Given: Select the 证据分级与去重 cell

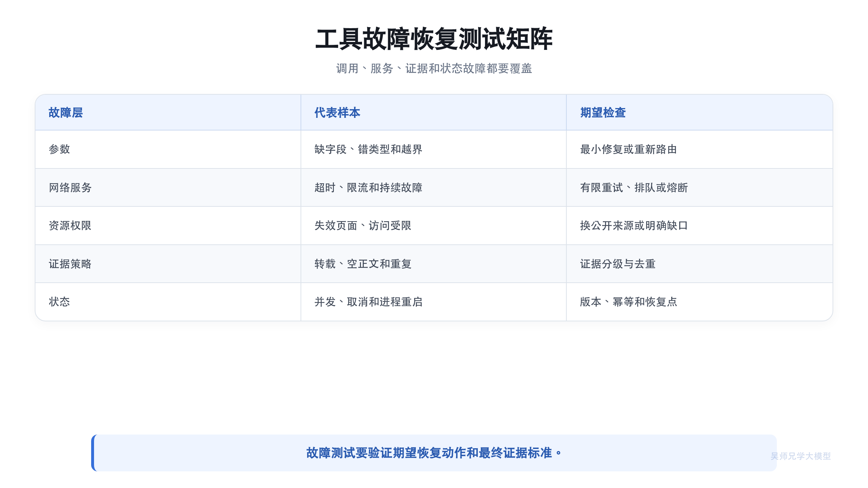Looking at the screenshot, I should (699, 264).
